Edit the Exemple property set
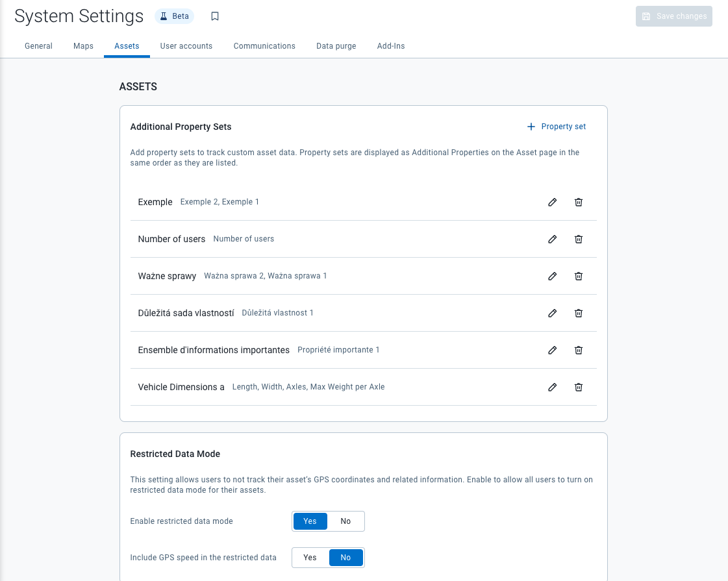 coord(552,202)
